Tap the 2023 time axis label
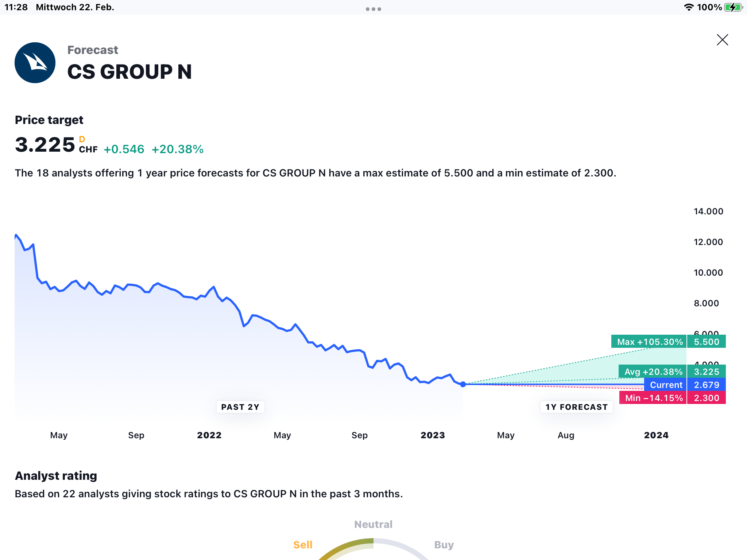The image size is (747, 560). (433, 435)
